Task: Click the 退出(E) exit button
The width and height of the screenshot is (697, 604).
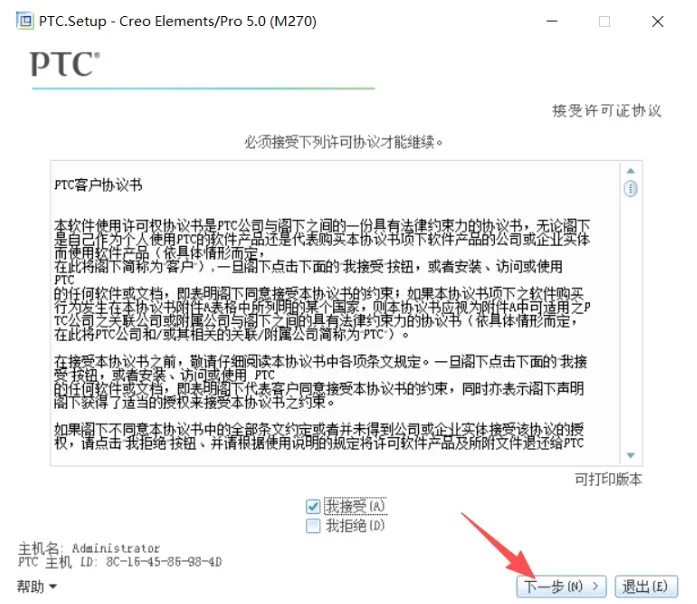Action: (x=646, y=586)
